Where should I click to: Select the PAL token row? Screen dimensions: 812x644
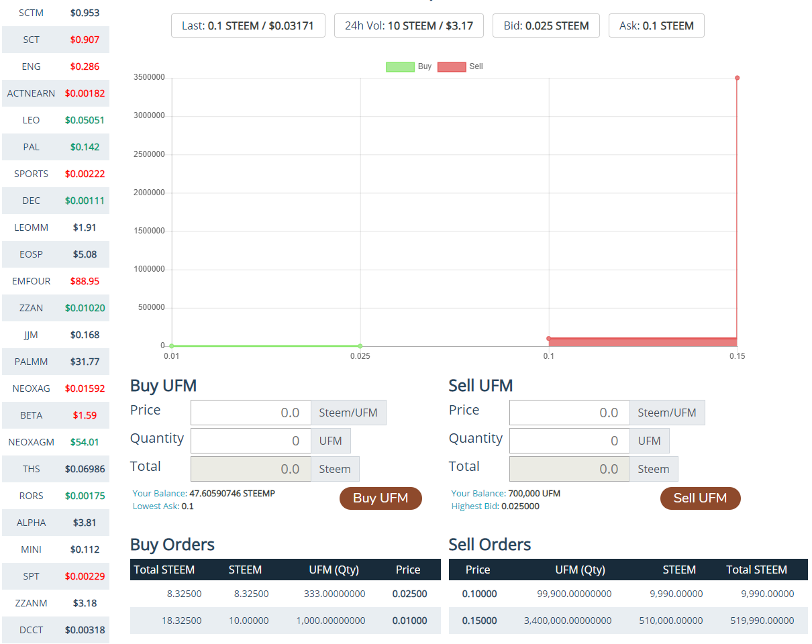(56, 147)
